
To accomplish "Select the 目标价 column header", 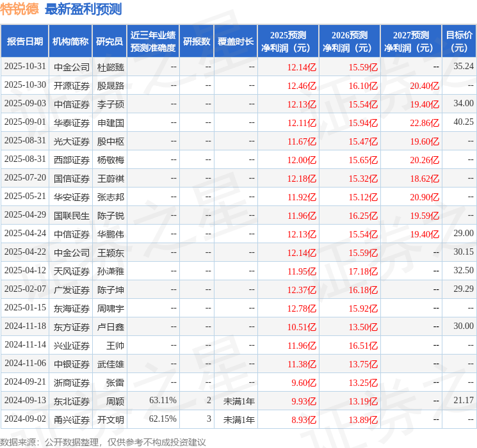I will [459, 41].
